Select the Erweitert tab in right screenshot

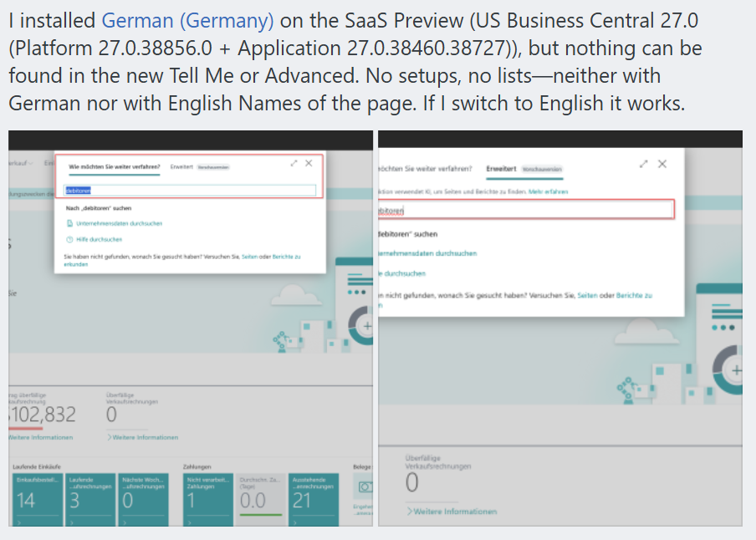(x=500, y=169)
